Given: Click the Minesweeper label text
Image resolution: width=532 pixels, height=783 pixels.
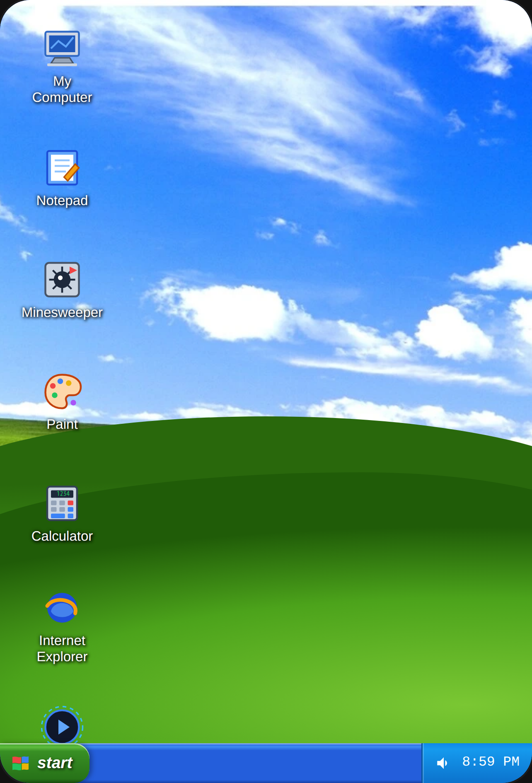Looking at the screenshot, I should pos(62,312).
